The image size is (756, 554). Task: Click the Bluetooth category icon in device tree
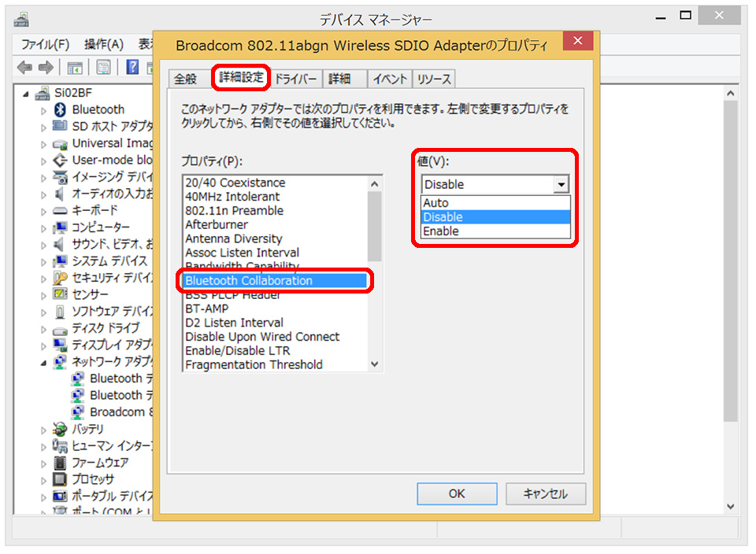point(60,109)
